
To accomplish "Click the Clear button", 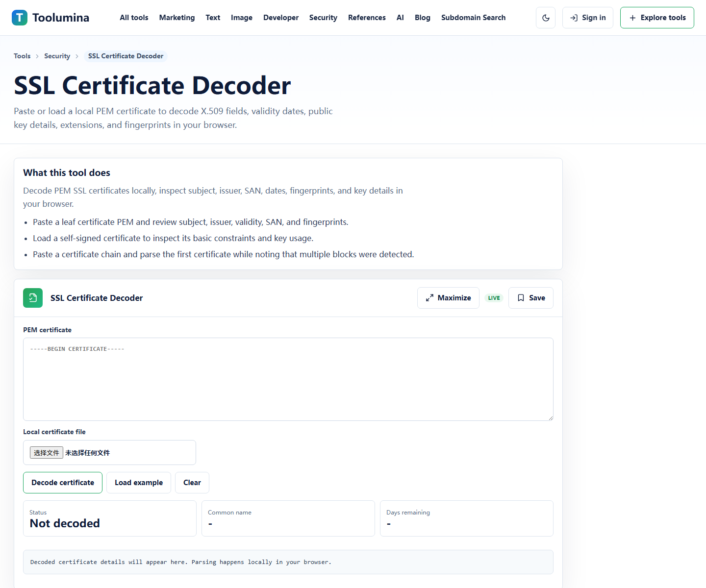I will coord(192,483).
